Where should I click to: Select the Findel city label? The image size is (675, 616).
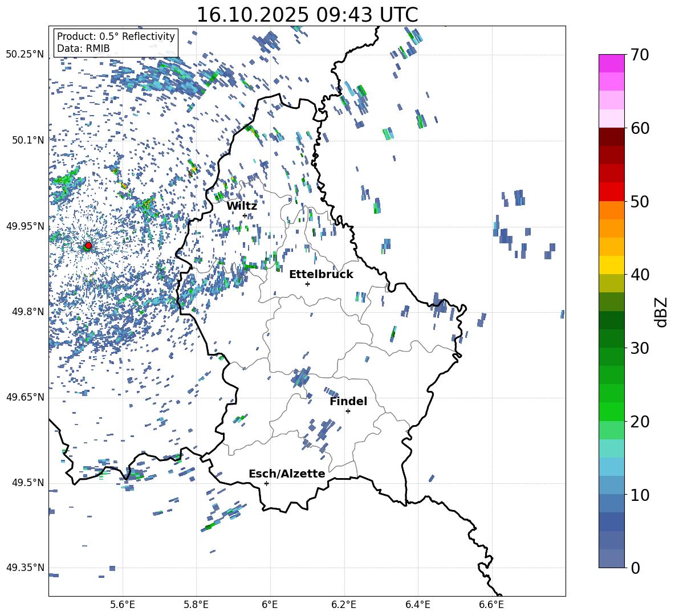[348, 401]
